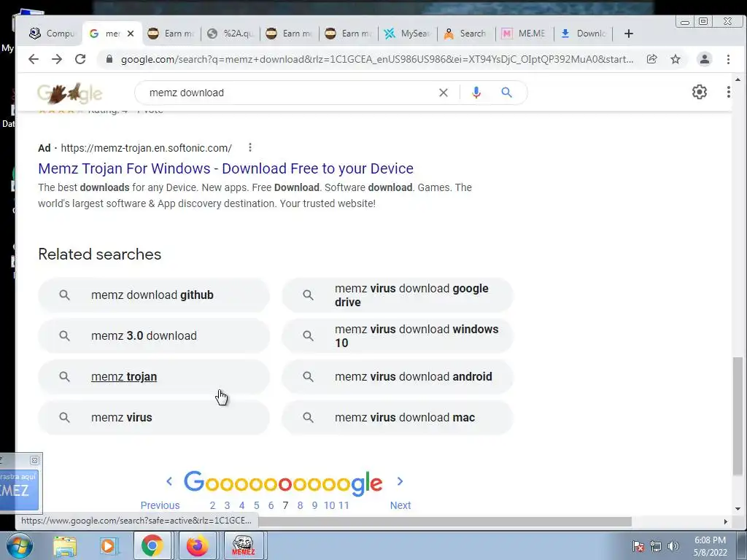747x560 pixels.
Task: Go to results page 6
Action: (x=271, y=505)
